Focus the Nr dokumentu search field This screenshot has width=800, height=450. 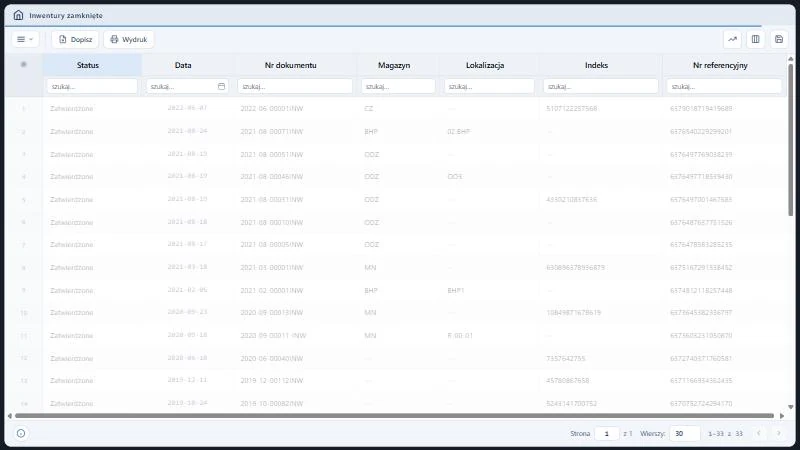point(295,86)
